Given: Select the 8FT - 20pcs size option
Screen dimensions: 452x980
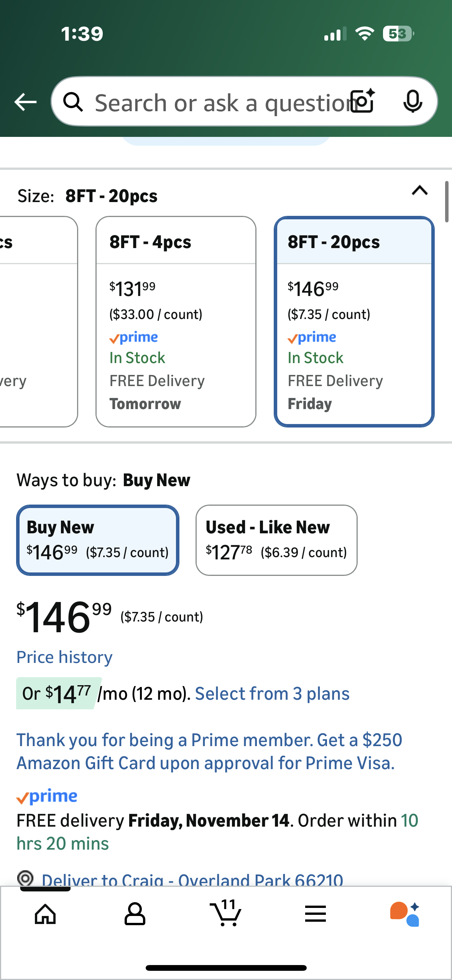Looking at the screenshot, I should tap(354, 321).
